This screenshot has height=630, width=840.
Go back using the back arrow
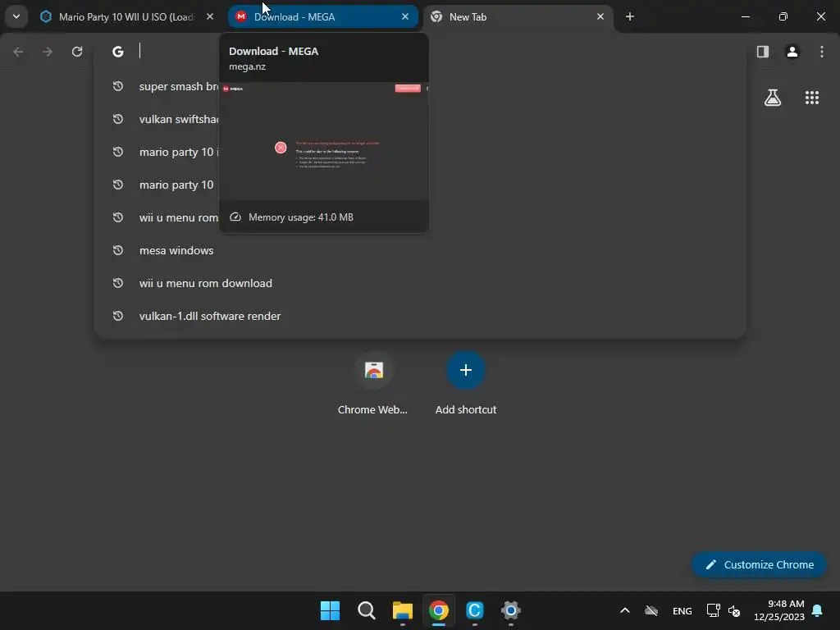[x=18, y=52]
